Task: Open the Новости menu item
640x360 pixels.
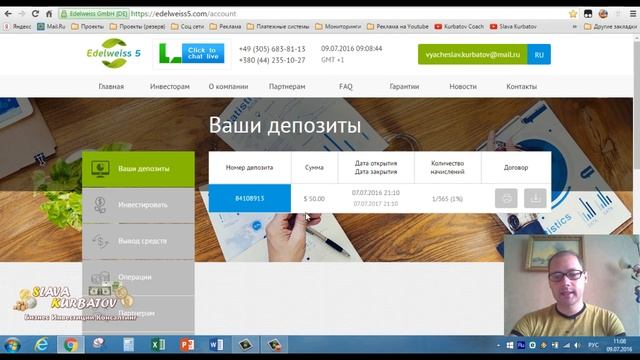Action: tap(463, 87)
